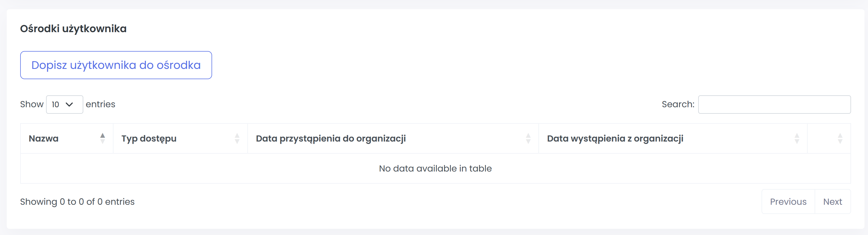Click the Typ dostępu sort arrows
The height and width of the screenshot is (235, 868).
coord(237,138)
